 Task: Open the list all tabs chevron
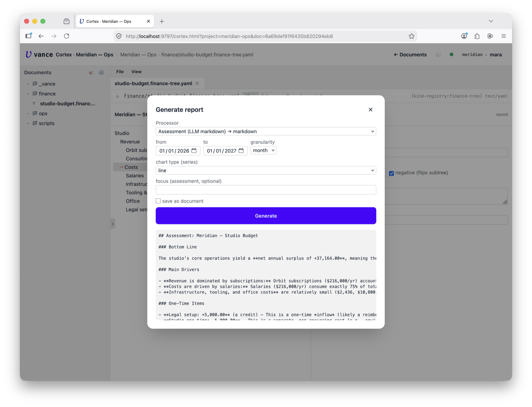click(491, 21)
